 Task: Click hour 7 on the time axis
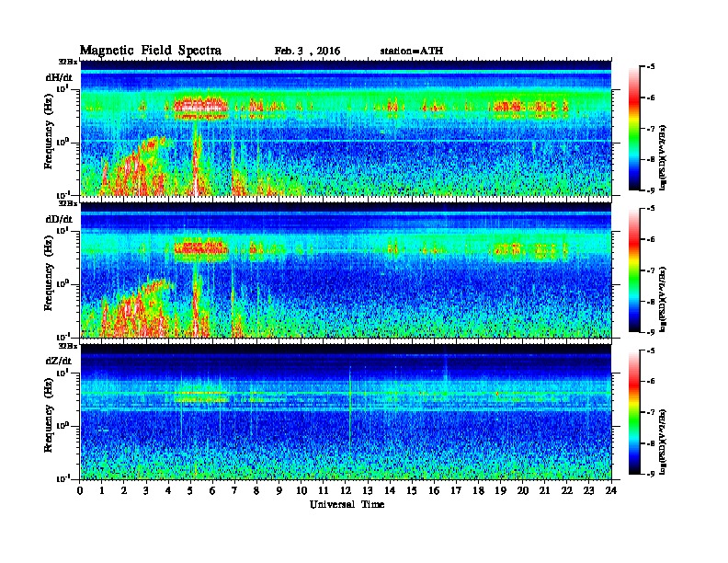235,491
